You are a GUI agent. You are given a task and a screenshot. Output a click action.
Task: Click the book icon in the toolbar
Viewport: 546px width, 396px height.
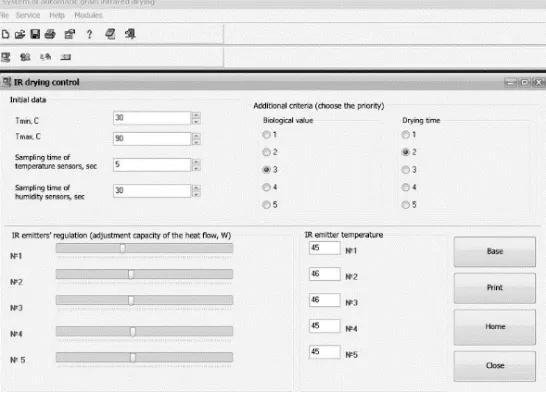[110, 34]
